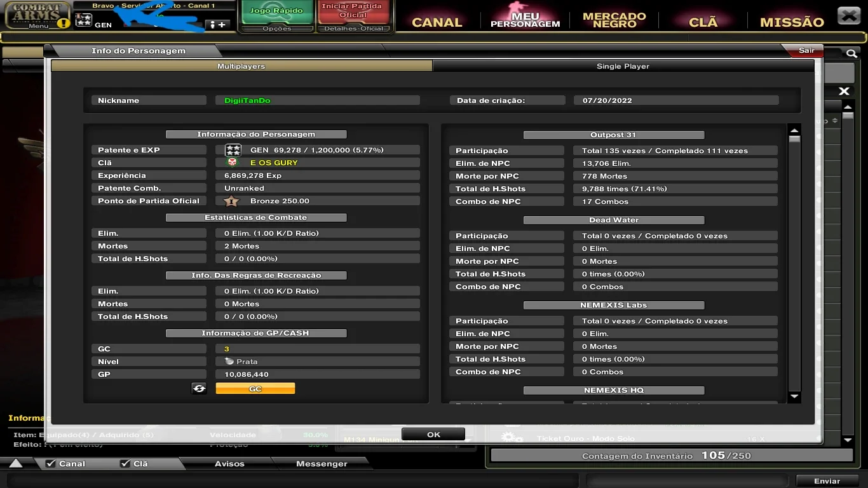Click the rank stars icon beside GEN 69,278
Screen dimensions: 868x488
233,150
